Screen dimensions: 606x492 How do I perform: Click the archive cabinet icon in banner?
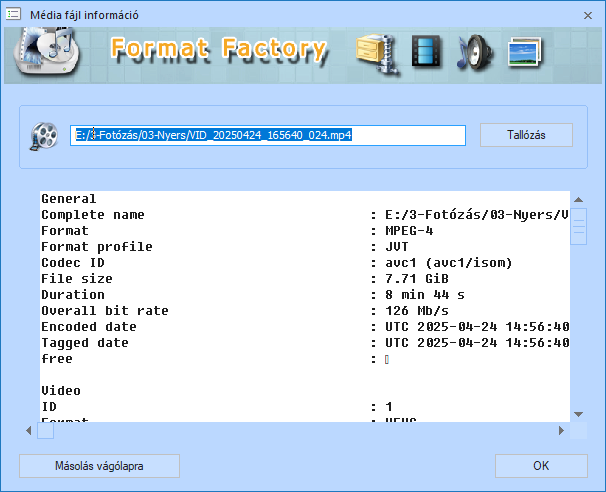click(377, 53)
